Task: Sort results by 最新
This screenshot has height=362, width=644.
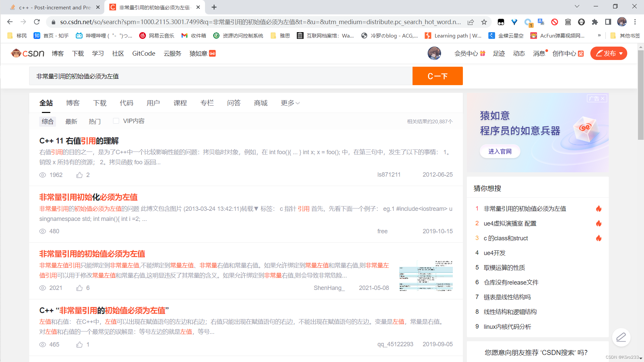Action: coord(71,121)
